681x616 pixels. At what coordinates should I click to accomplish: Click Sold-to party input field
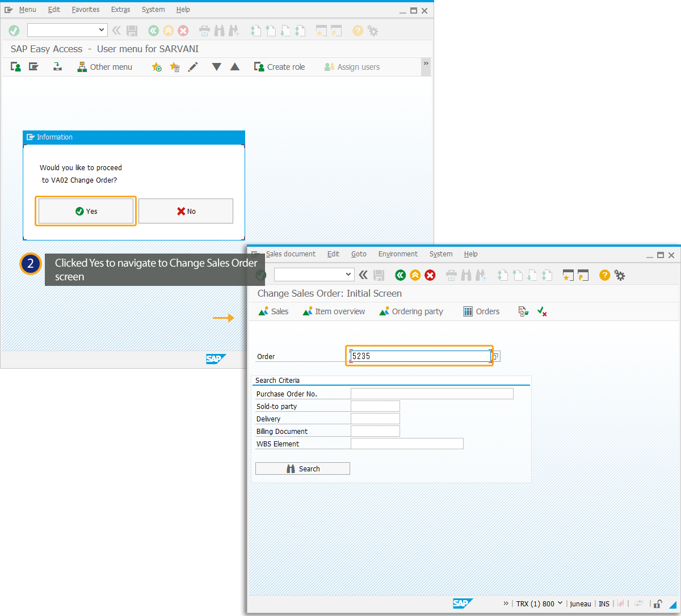tap(375, 406)
